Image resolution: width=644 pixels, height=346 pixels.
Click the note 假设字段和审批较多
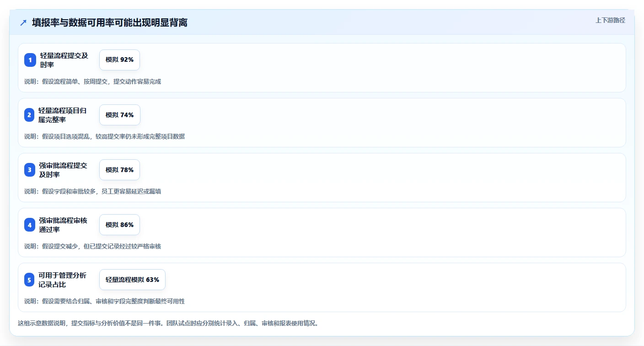tap(92, 191)
